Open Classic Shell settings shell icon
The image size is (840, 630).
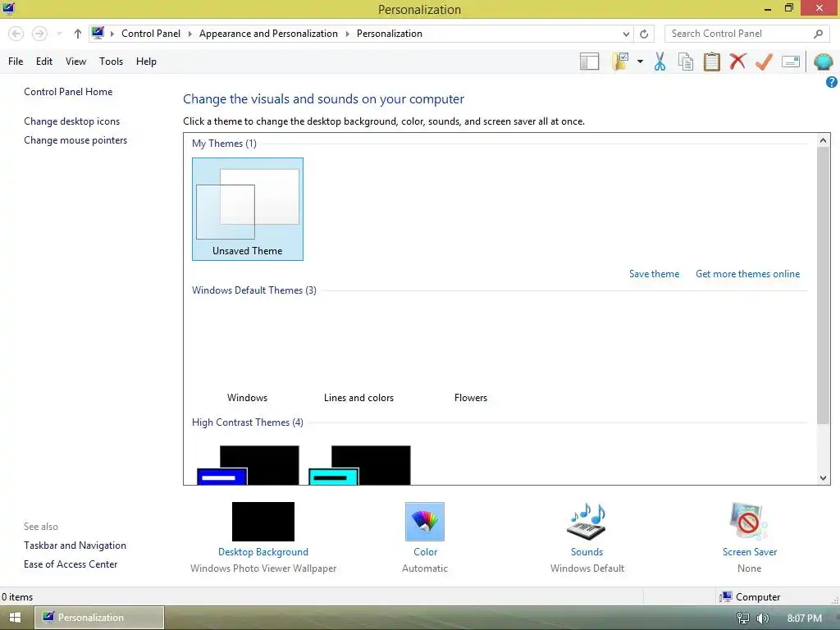pyautogui.click(x=824, y=62)
